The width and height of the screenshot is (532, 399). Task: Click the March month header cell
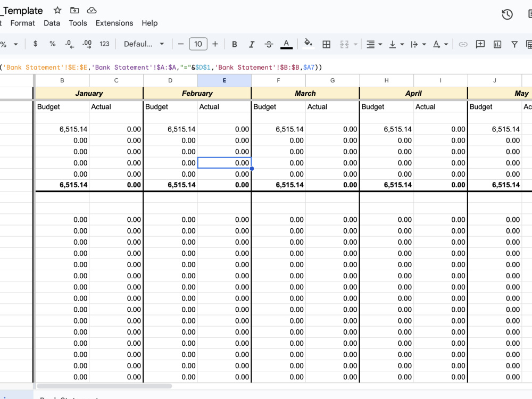(x=305, y=93)
